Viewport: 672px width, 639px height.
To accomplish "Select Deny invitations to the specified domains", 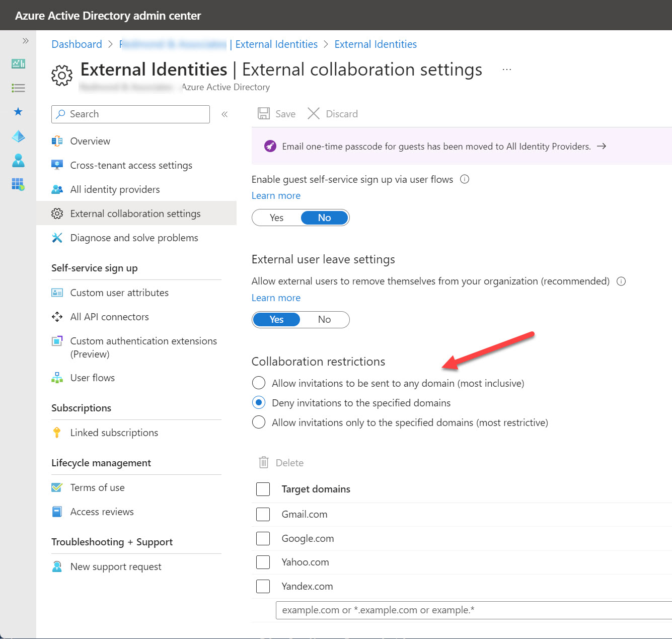I will pyautogui.click(x=259, y=403).
